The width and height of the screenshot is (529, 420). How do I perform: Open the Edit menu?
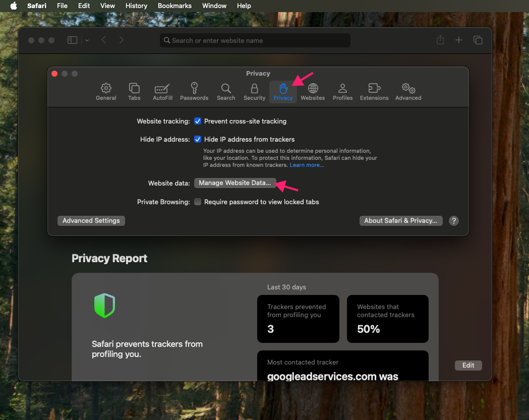pyautogui.click(x=84, y=6)
